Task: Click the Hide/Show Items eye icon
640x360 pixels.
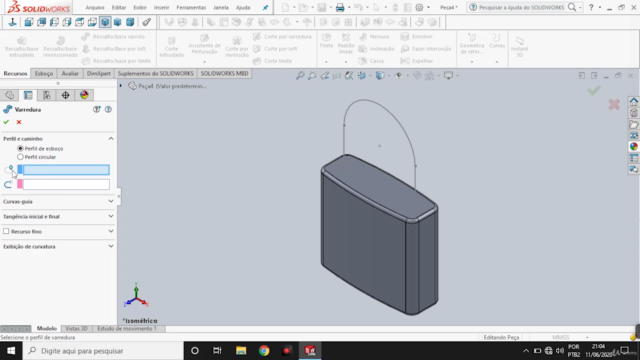Action: 398,76
